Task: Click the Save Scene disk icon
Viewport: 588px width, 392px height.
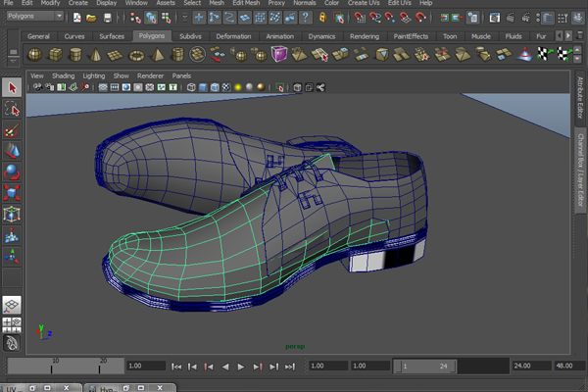Action: point(107,18)
